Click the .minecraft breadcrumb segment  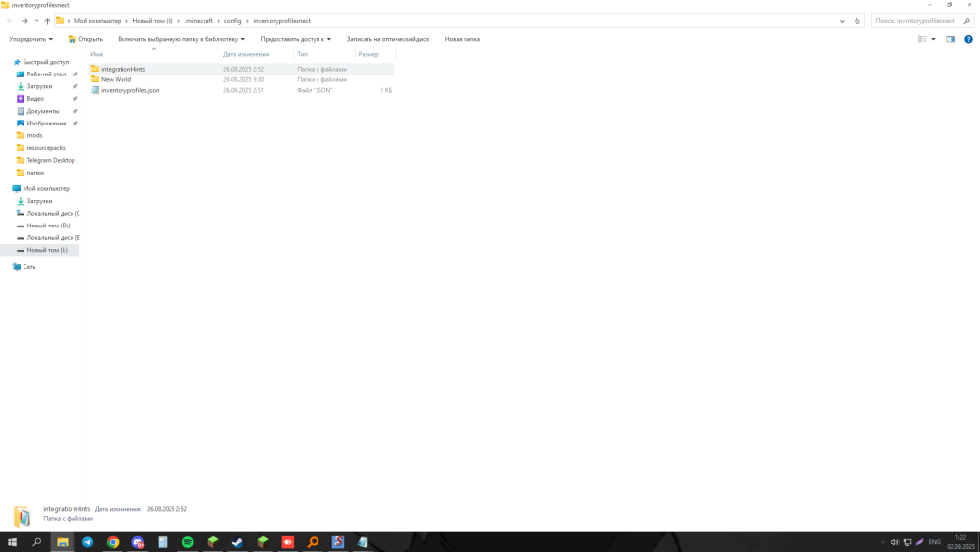[198, 21]
